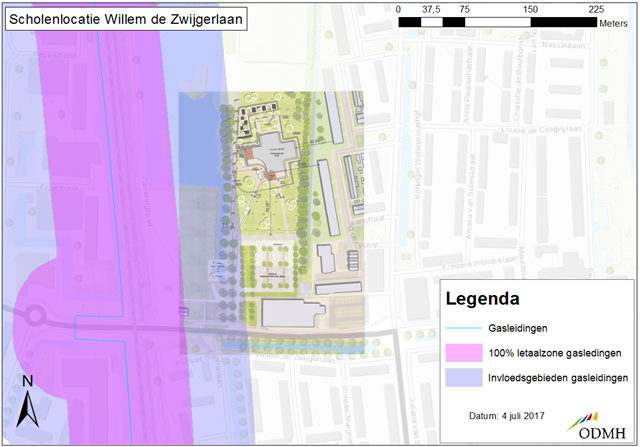Click the 'Frederik Hendriklaan' street label
This screenshot has height=447, width=640.
[x=480, y=262]
